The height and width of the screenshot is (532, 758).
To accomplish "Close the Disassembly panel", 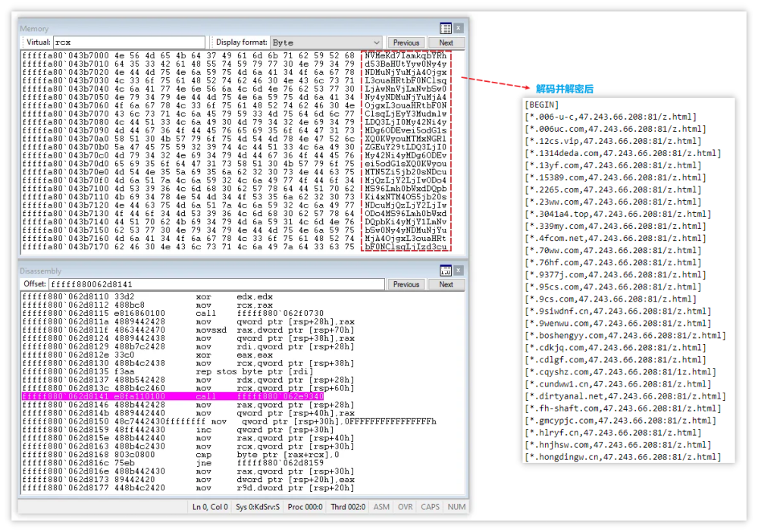I will coord(459,271).
